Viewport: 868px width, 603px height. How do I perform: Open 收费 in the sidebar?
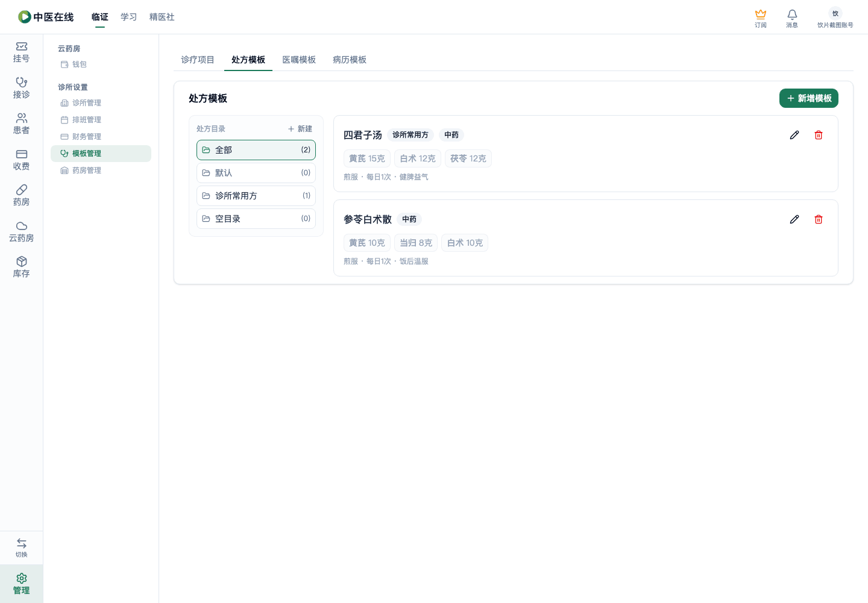click(22, 160)
